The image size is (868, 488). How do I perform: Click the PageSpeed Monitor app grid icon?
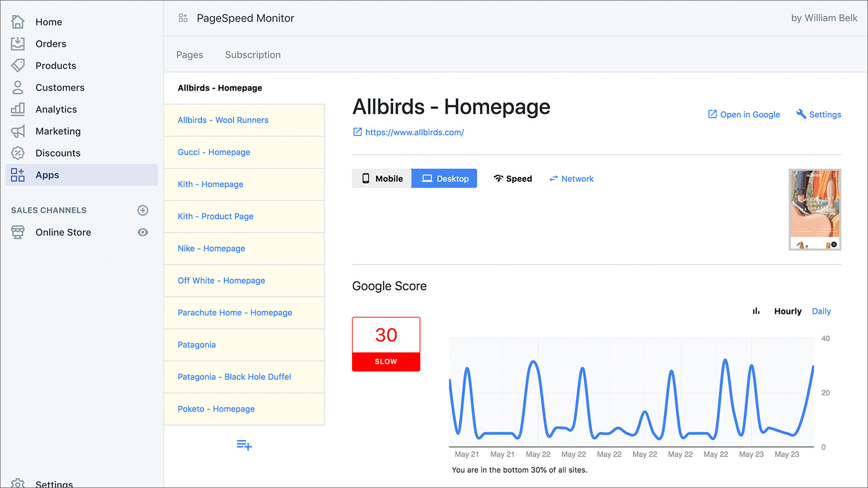pyautogui.click(x=183, y=18)
